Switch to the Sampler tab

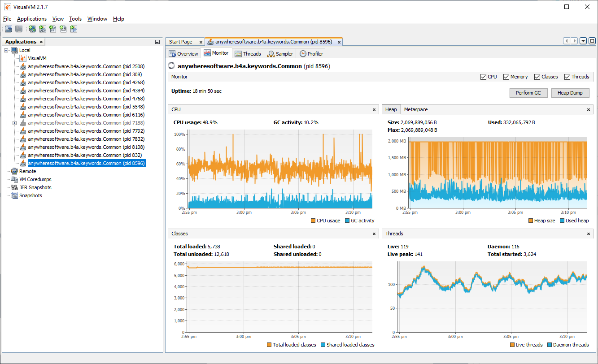280,54
